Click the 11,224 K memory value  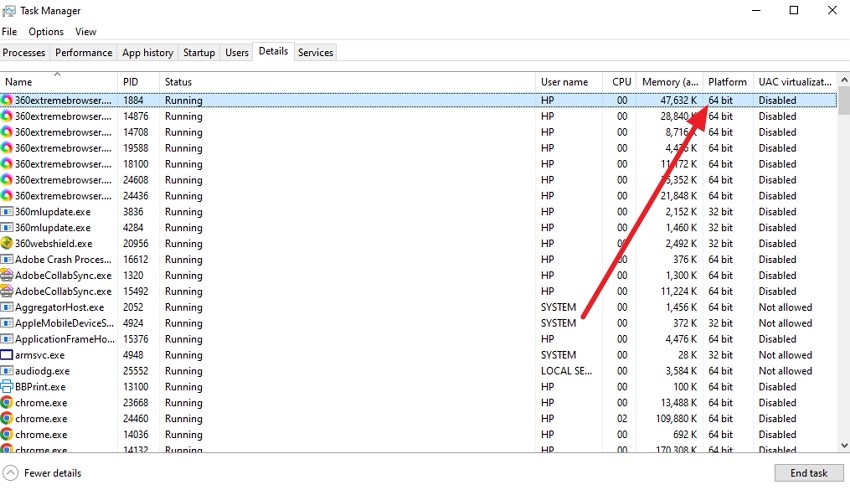(x=679, y=291)
